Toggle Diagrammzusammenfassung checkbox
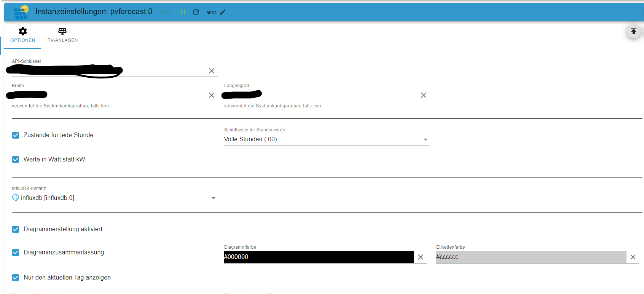The width and height of the screenshot is (644, 294). 16,252
